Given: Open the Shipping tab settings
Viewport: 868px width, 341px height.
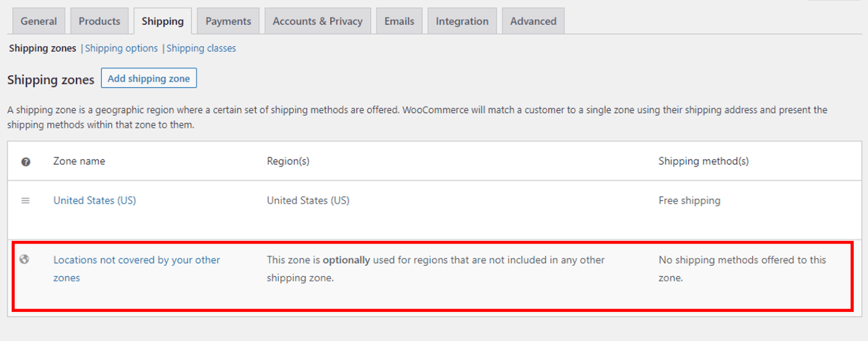Looking at the screenshot, I should tap(162, 21).
